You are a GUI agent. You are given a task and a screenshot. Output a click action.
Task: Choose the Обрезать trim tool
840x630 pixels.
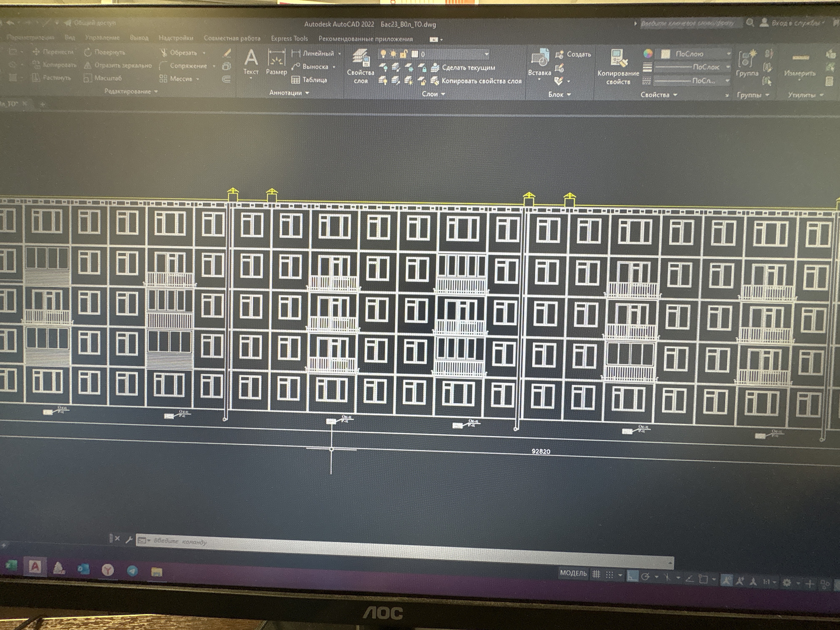180,52
